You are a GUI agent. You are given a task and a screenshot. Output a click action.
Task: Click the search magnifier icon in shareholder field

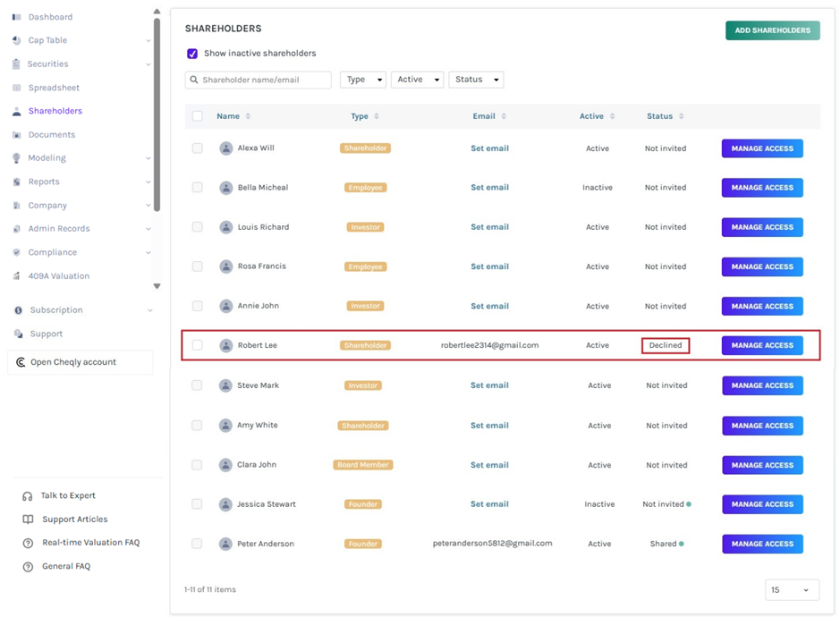pos(194,80)
